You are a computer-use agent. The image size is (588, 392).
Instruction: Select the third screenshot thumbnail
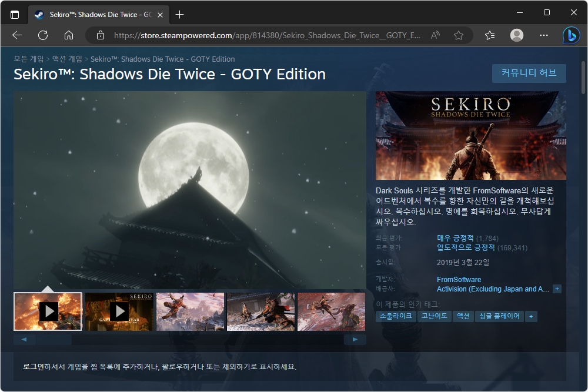click(x=190, y=311)
